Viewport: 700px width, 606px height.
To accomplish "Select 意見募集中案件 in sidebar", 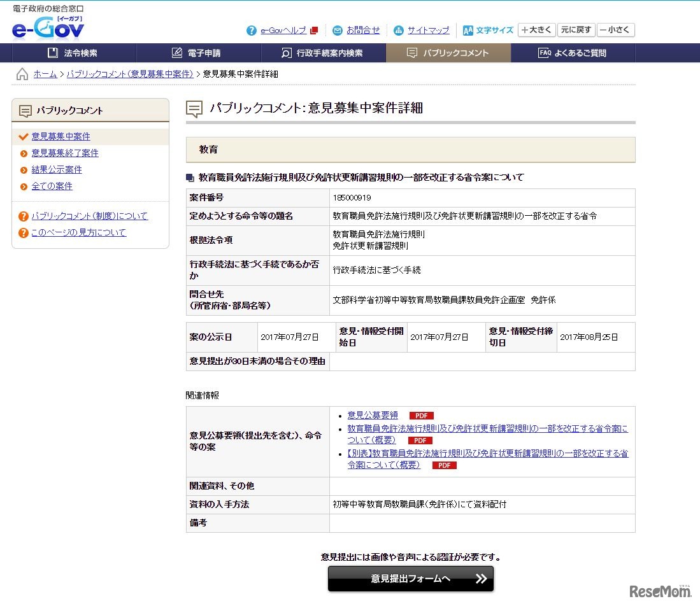I will pyautogui.click(x=61, y=137).
